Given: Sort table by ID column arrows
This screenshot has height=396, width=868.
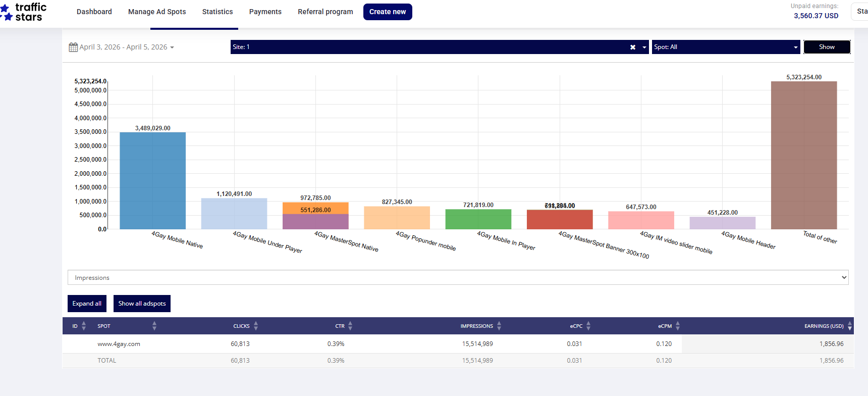Looking at the screenshot, I should pyautogui.click(x=84, y=326).
